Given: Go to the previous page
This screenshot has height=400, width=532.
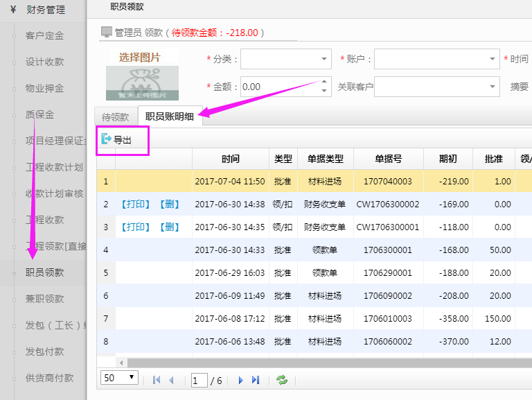Looking at the screenshot, I should (x=172, y=380).
